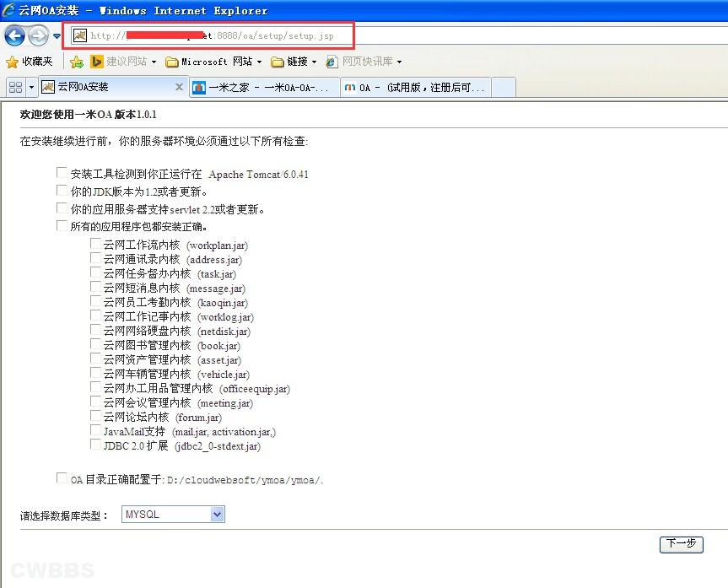
Task: Open the MYSQL database type dropdown
Action: 173,514
